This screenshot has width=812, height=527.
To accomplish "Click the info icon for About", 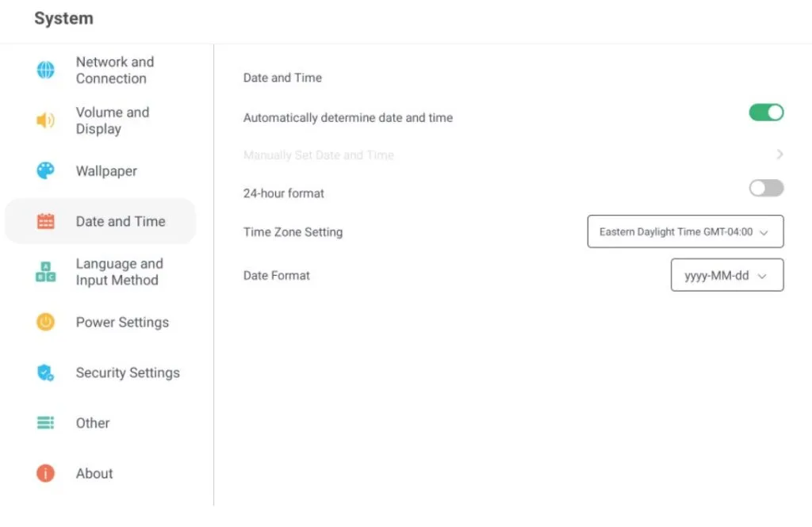I will 45,473.
